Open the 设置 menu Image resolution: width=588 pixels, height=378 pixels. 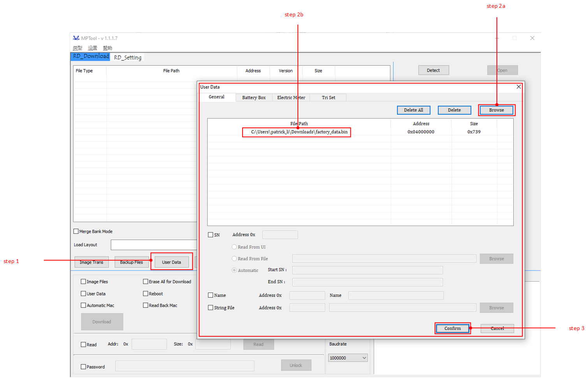92,48
